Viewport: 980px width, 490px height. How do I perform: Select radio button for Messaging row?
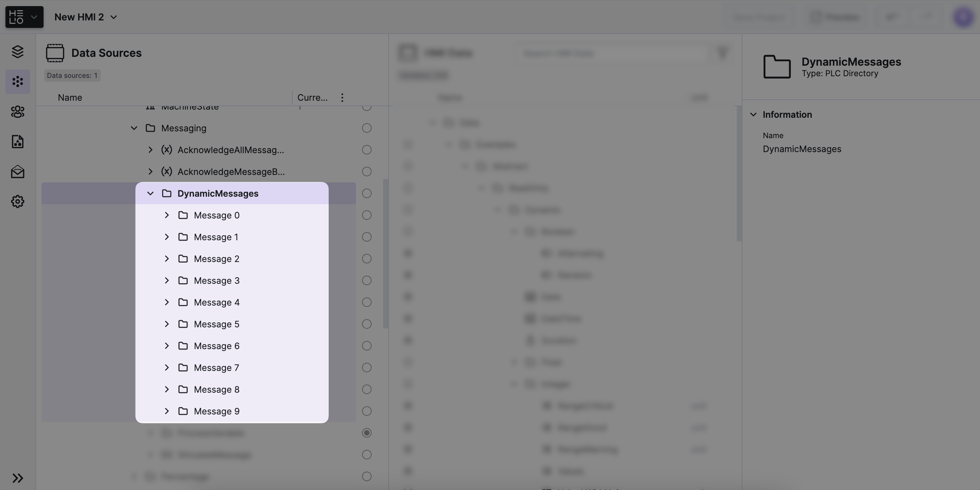click(x=366, y=128)
